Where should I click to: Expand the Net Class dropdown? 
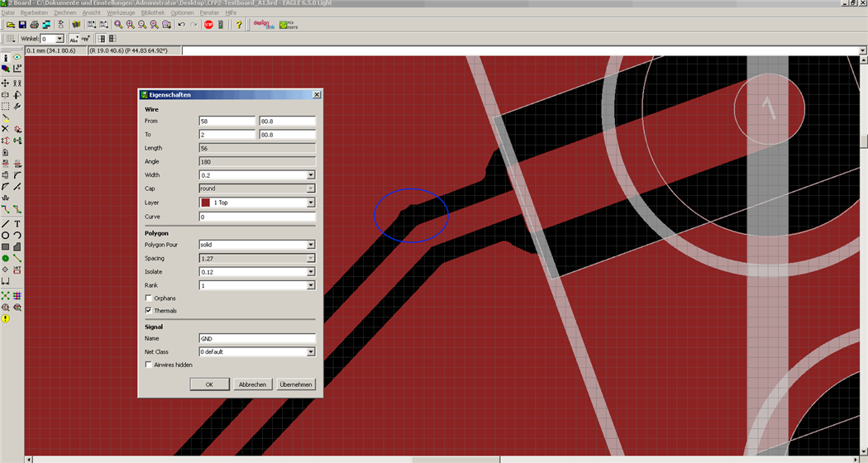coord(311,351)
